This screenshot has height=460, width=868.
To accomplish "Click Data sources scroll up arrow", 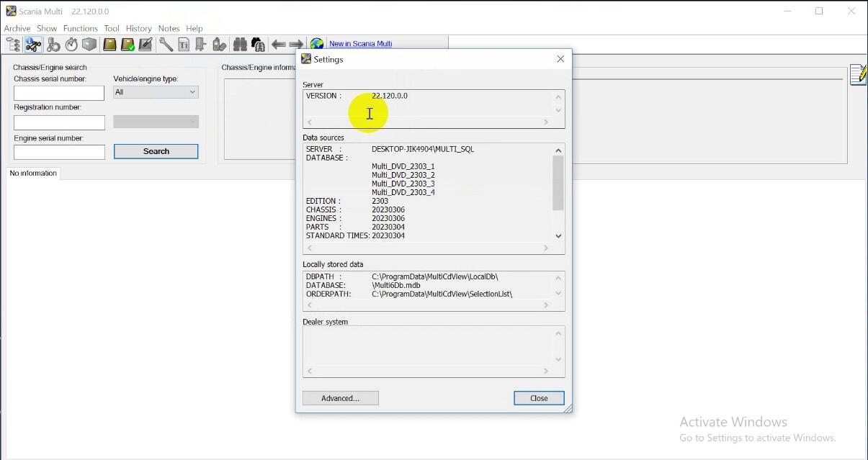I will [x=558, y=150].
